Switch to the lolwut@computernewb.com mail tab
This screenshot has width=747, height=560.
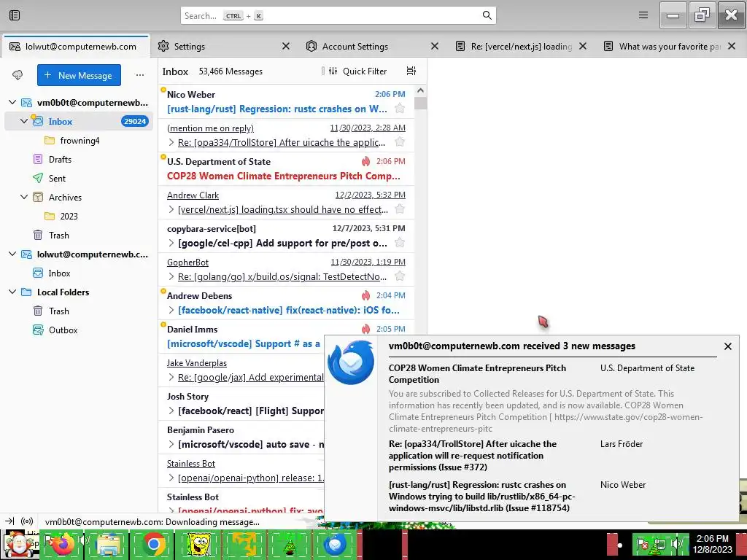click(x=76, y=46)
